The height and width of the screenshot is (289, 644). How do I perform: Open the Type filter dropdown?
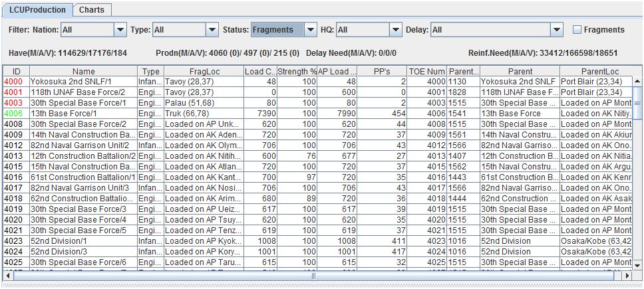[185, 29]
